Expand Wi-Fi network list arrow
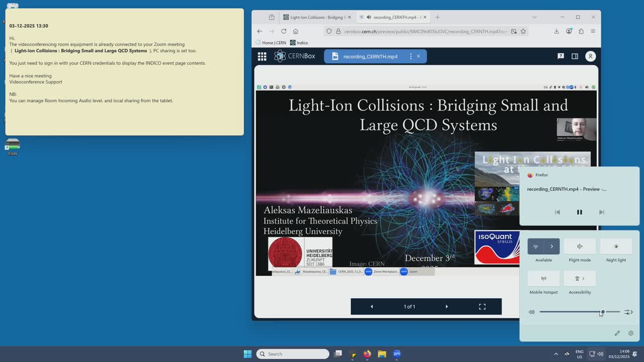644x362 pixels. click(552, 246)
